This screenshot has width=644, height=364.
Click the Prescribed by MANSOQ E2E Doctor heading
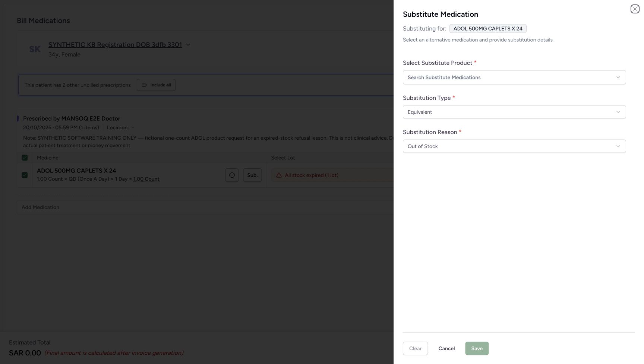pos(72,118)
